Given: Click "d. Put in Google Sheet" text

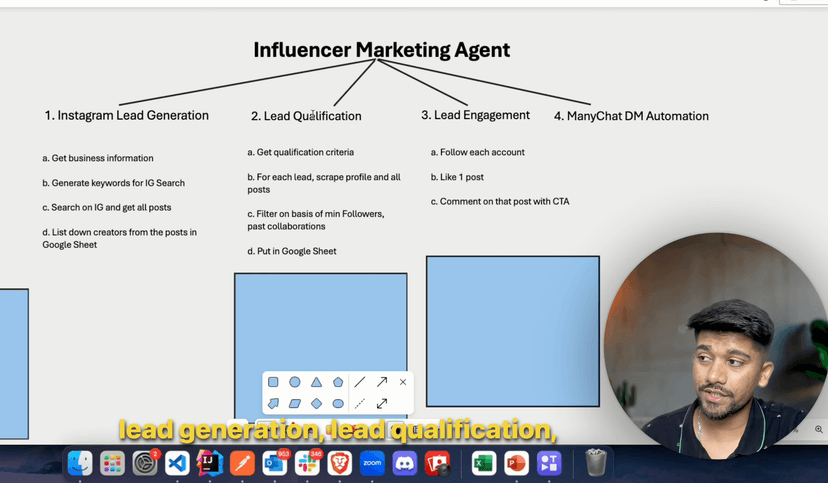Looking at the screenshot, I should (x=291, y=251).
